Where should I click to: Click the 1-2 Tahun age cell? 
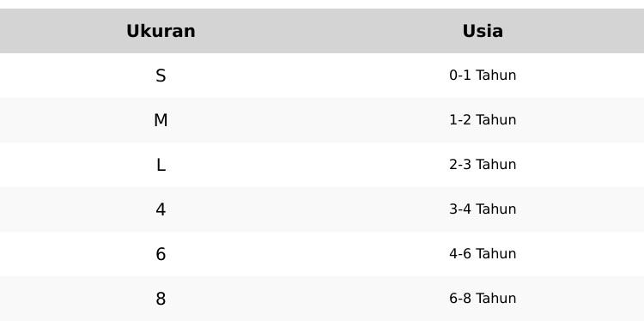point(483,120)
